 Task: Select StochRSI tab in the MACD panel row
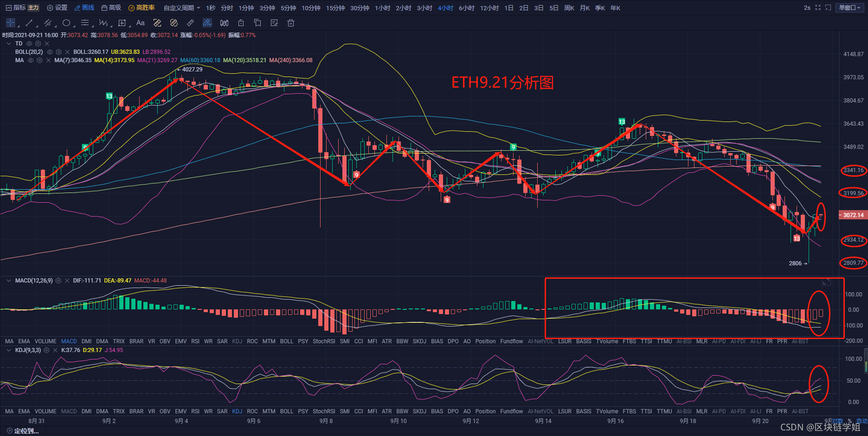click(x=324, y=341)
